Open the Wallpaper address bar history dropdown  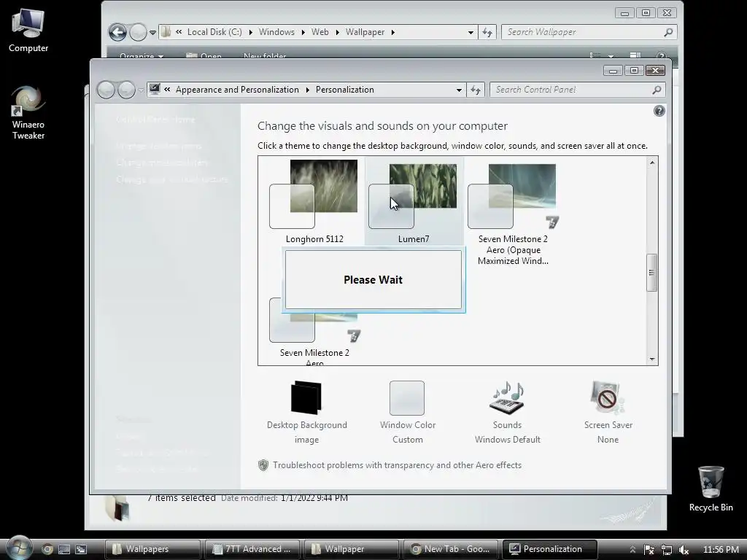[x=471, y=32]
